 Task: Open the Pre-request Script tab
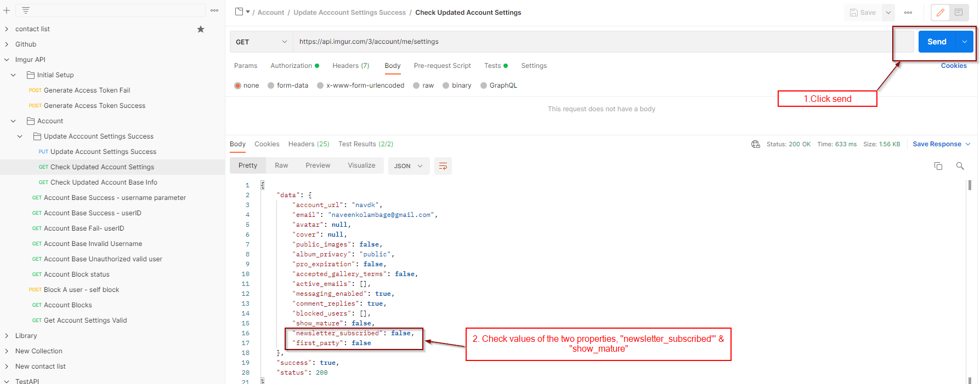click(x=443, y=66)
